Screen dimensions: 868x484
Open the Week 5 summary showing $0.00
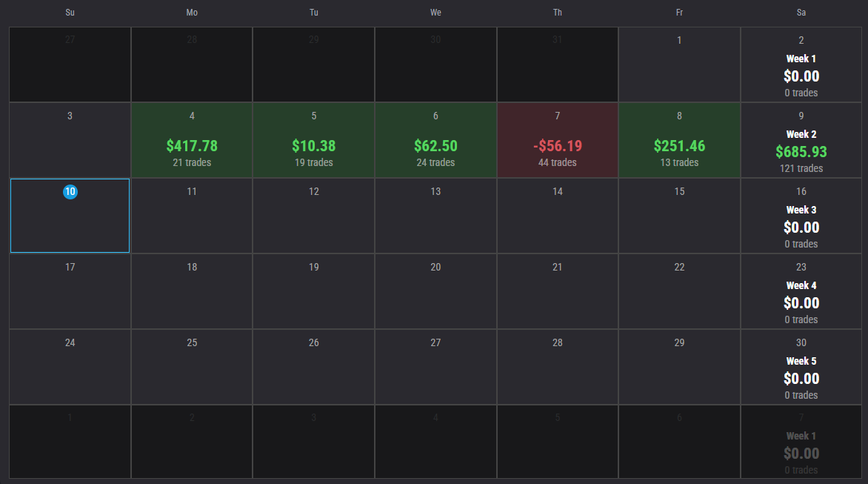pyautogui.click(x=801, y=368)
